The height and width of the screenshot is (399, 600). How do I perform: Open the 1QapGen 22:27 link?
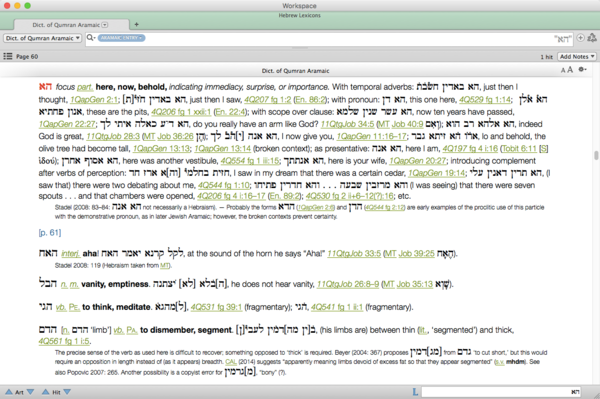pyautogui.click(x=67, y=124)
